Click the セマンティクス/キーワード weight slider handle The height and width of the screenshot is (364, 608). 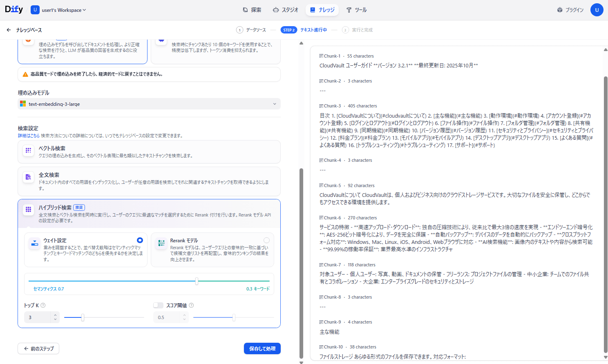(x=197, y=281)
